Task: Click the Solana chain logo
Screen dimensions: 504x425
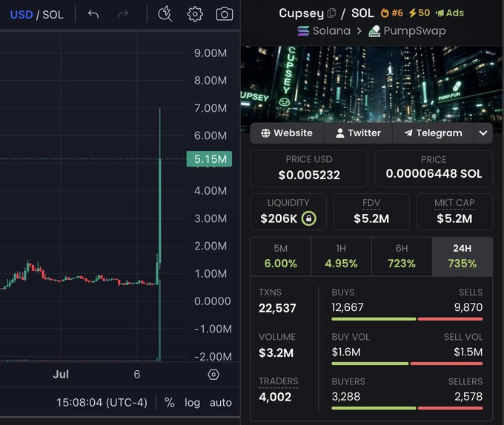Action: point(303,31)
